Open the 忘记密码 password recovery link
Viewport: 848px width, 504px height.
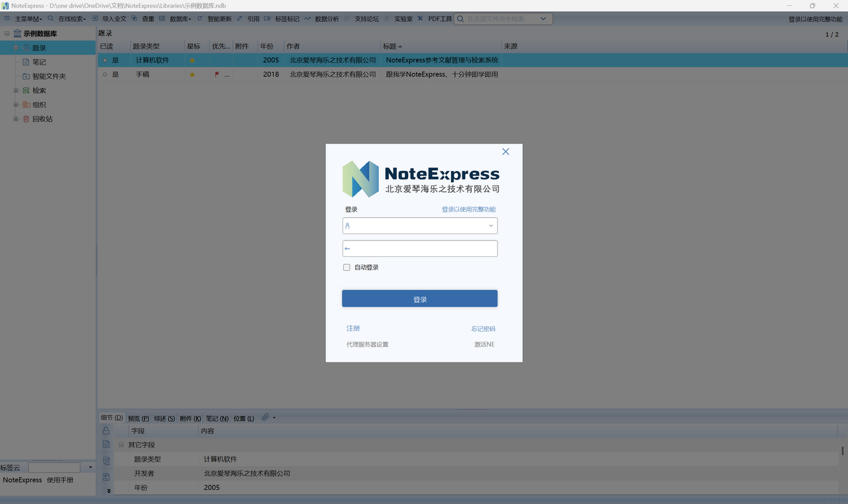483,328
